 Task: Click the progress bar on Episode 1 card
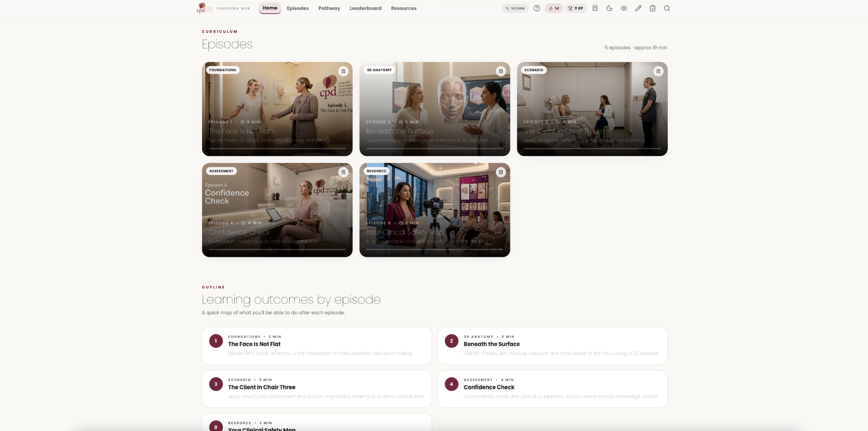tap(277, 148)
